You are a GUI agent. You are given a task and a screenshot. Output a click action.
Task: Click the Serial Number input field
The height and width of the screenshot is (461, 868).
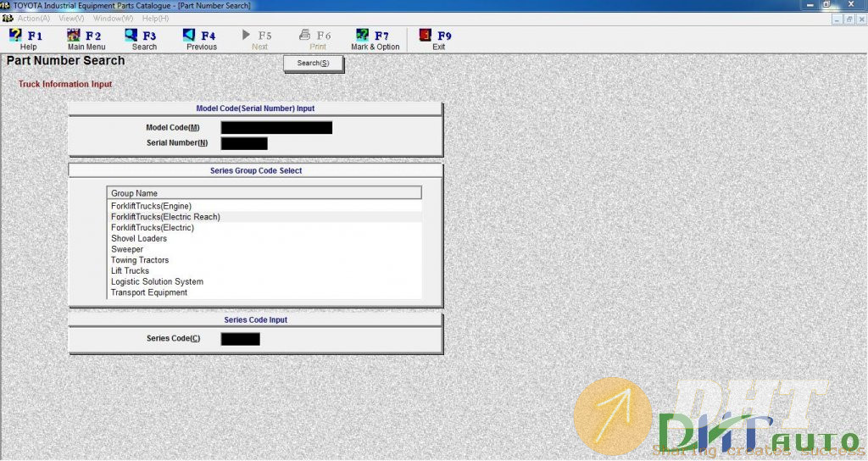(x=244, y=143)
